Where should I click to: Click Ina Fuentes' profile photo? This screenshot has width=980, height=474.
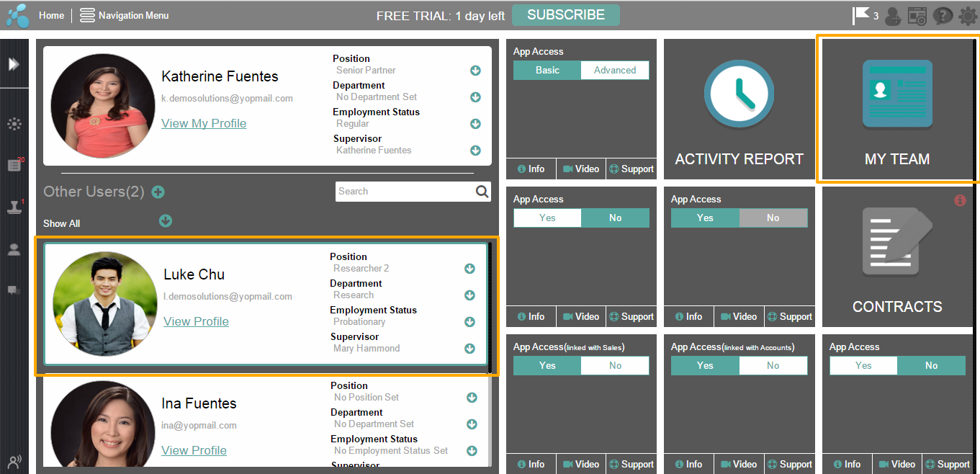coord(104,424)
